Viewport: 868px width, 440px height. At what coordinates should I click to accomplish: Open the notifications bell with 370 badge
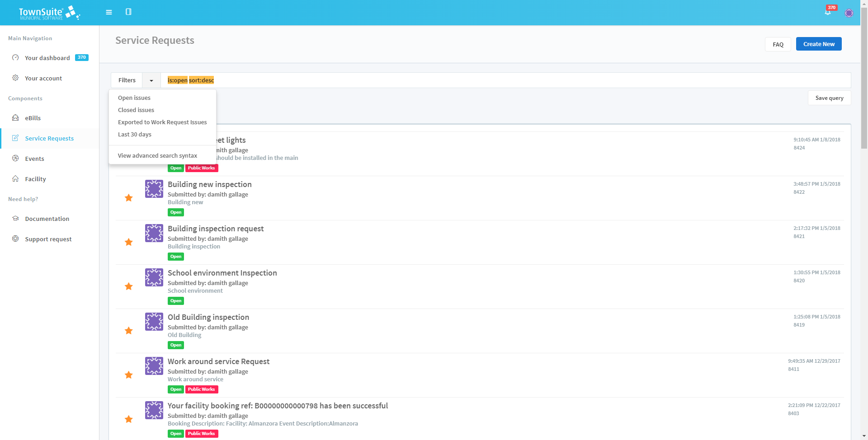point(828,12)
